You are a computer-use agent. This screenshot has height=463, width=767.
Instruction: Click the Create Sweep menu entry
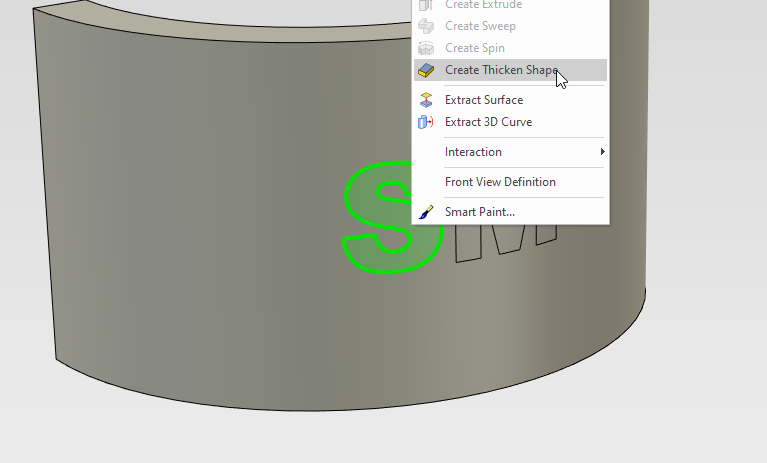(510, 26)
